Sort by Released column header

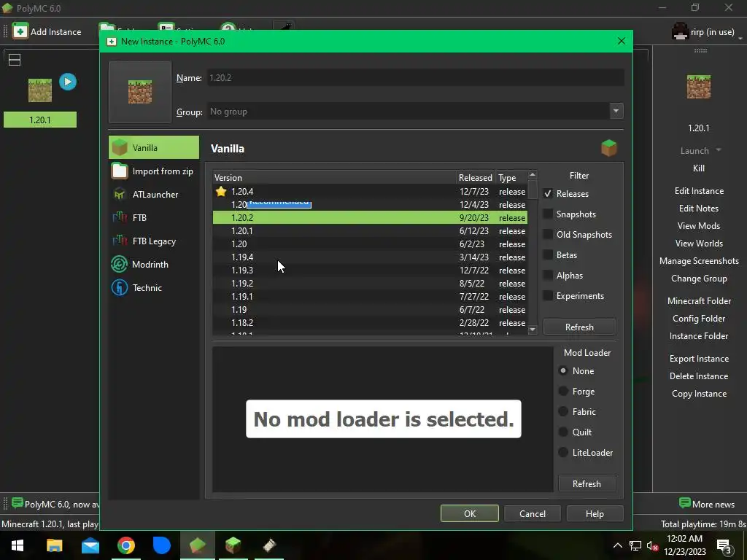476,178
